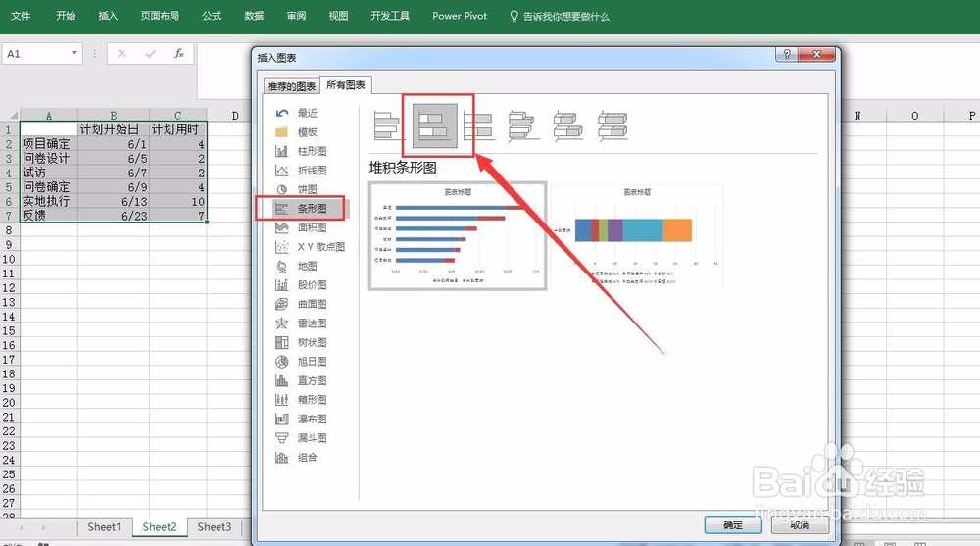Dismiss dialog with 取消 button
The image size is (980, 546).
point(800,524)
